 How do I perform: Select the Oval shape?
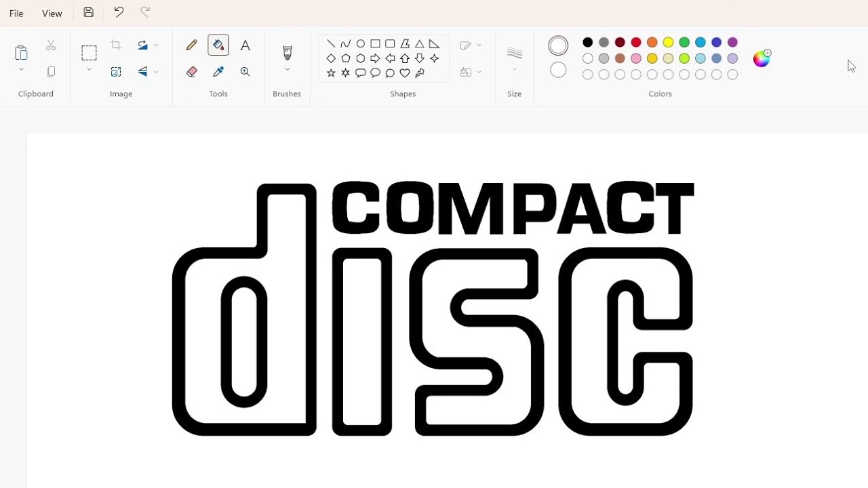(361, 44)
